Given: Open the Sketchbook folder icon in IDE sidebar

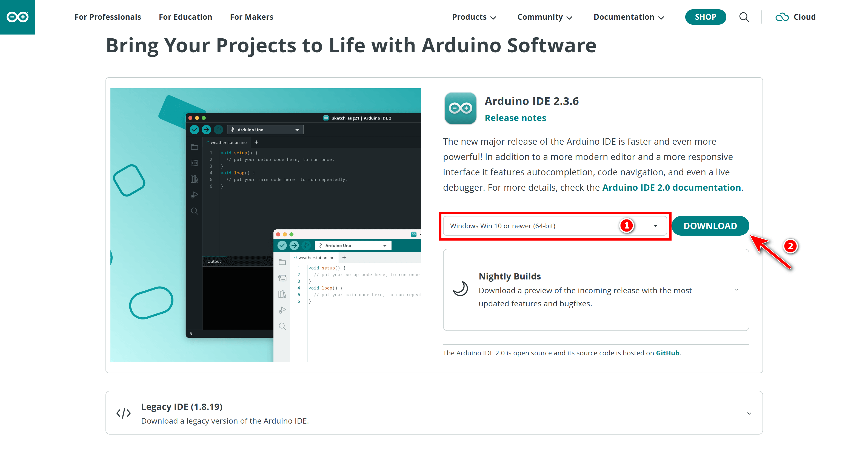Looking at the screenshot, I should 194,147.
